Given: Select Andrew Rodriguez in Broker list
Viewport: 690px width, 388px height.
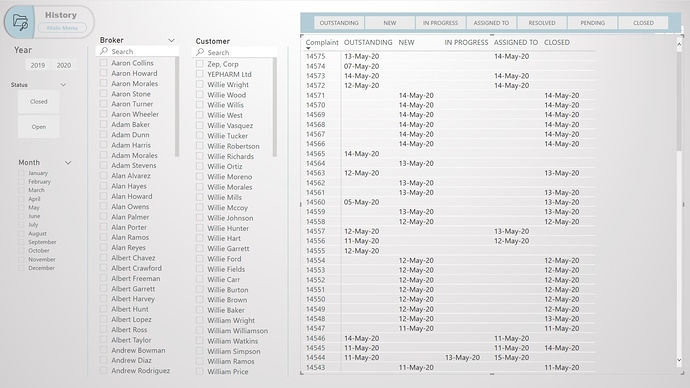Looking at the screenshot, I should tap(140, 371).
